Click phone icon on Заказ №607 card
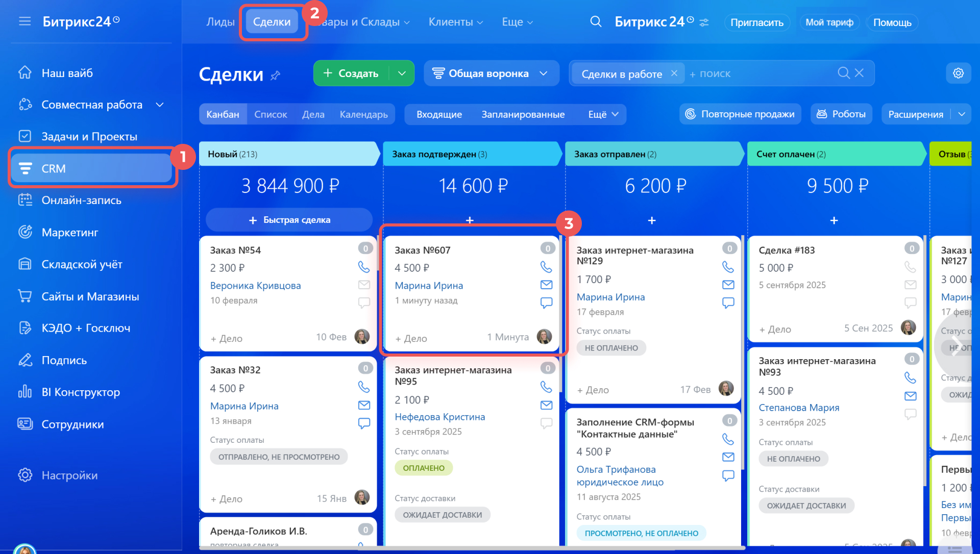The image size is (980, 554). [546, 267]
